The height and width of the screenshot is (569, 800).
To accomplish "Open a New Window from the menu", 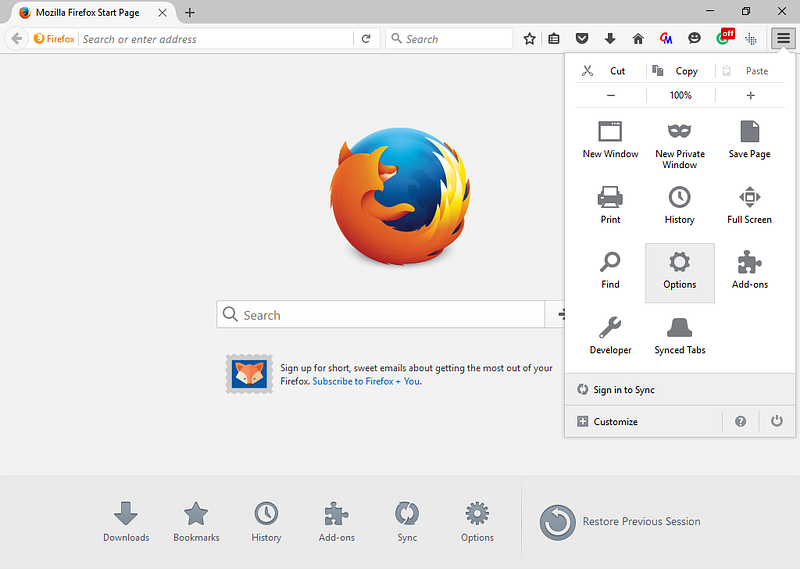I will click(x=610, y=140).
